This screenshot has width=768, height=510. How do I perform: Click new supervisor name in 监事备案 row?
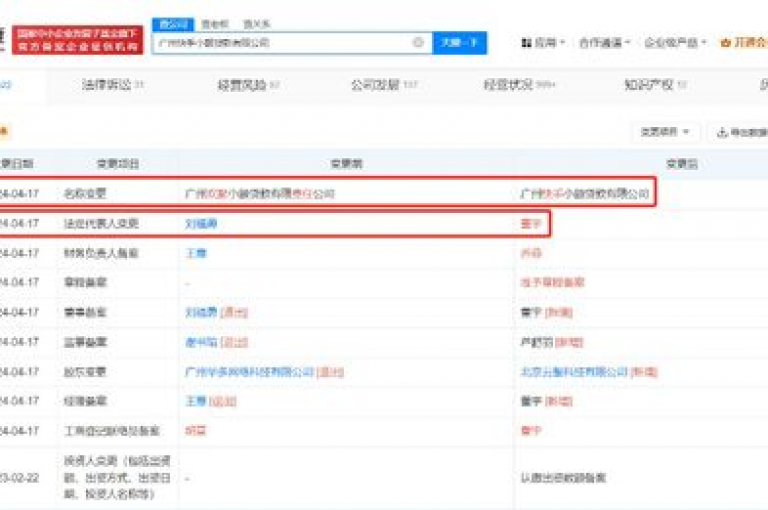[x=536, y=342]
